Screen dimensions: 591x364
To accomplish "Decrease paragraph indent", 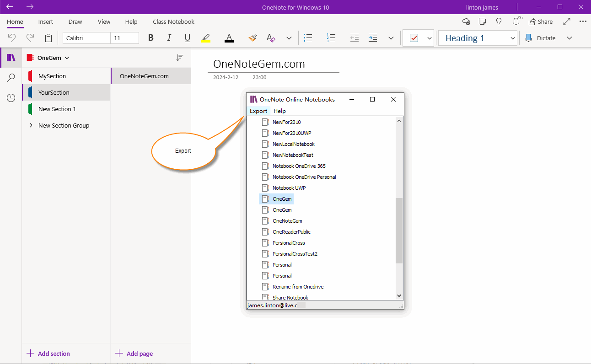I will coord(355,38).
